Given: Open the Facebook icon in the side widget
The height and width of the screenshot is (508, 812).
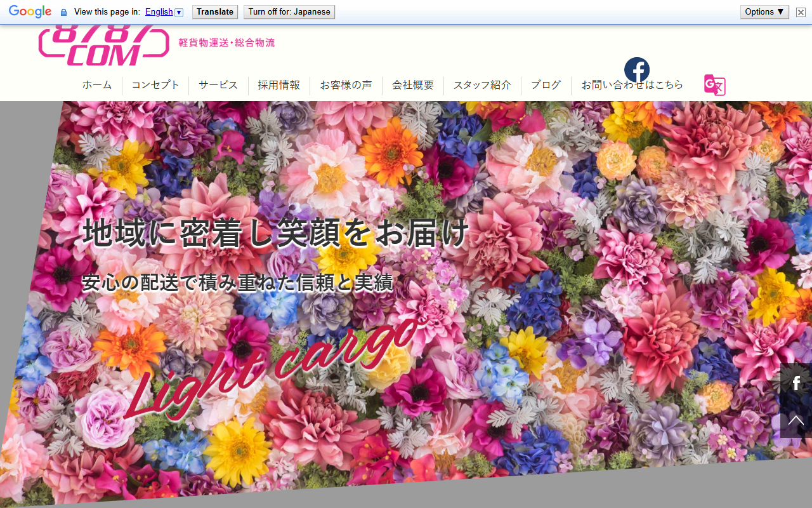Looking at the screenshot, I should 796,383.
